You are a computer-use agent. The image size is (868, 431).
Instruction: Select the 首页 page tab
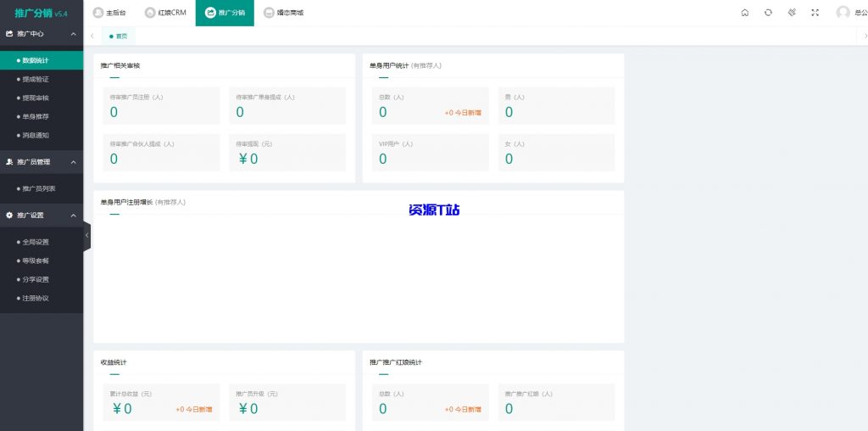point(118,36)
